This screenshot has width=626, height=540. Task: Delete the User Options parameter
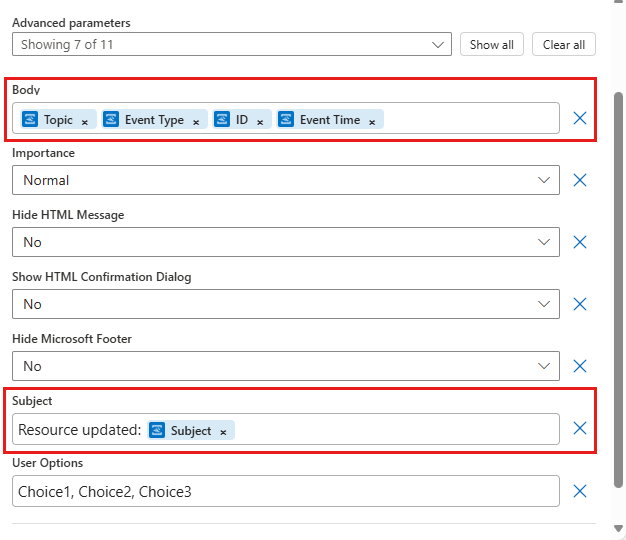(580, 491)
